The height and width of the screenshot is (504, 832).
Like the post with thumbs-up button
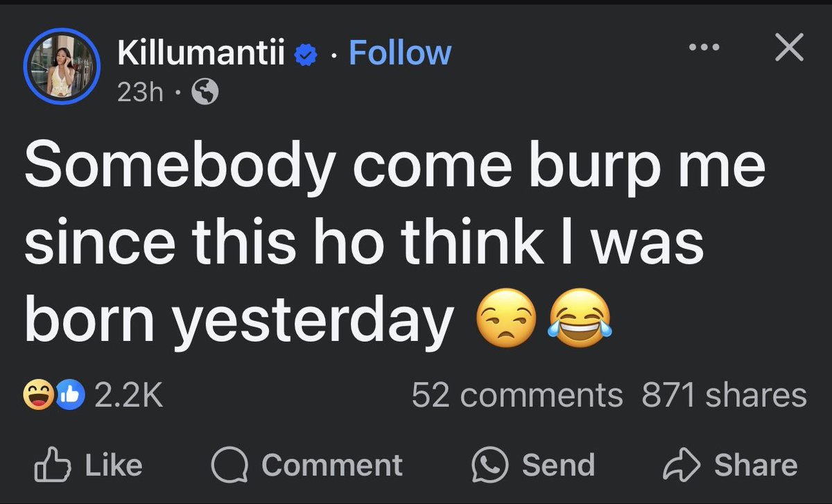click(x=89, y=465)
